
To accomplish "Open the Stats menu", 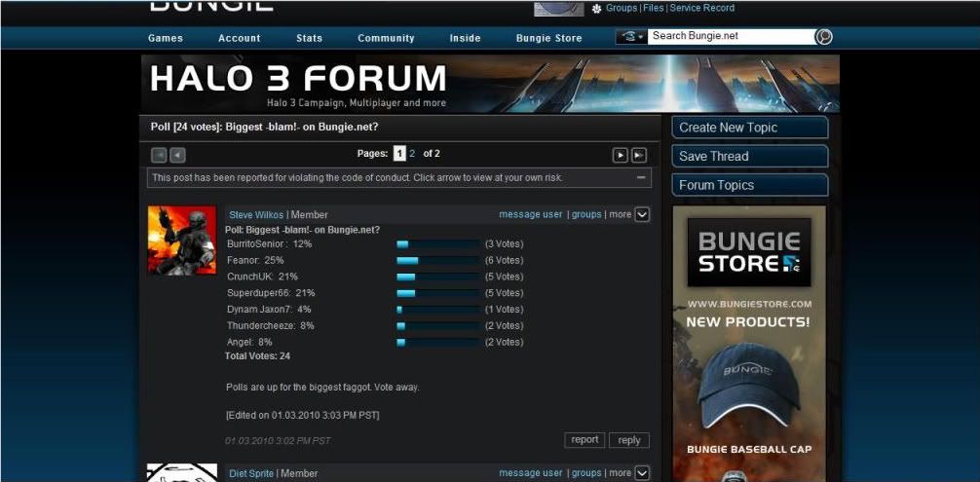I will click(x=309, y=38).
